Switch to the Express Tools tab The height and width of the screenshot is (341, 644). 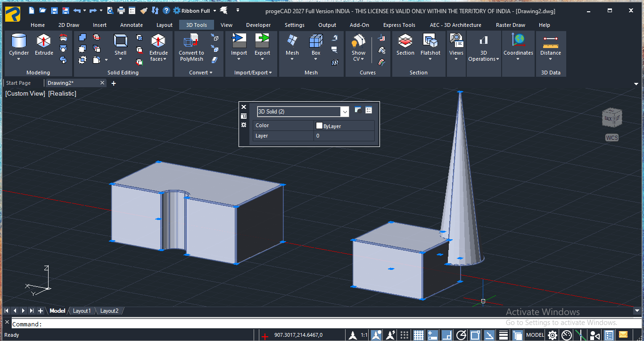click(399, 25)
